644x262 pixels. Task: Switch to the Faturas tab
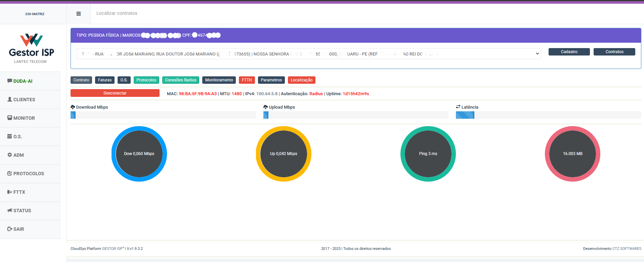pyautogui.click(x=105, y=80)
